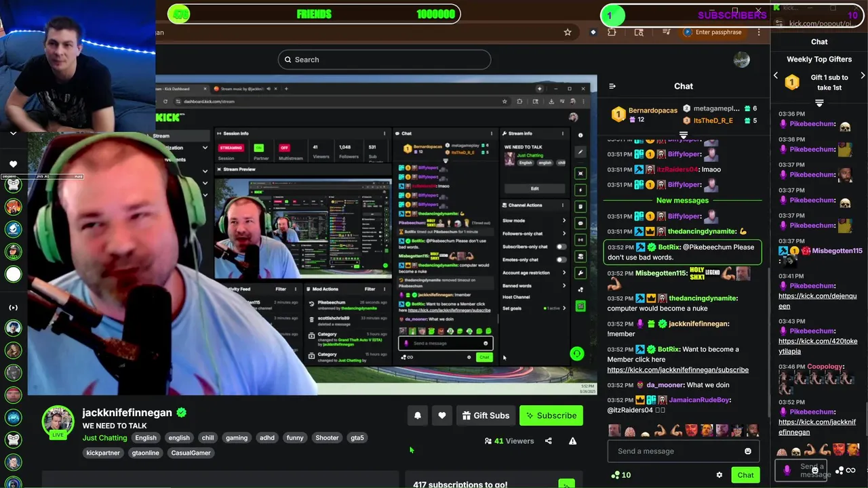Click the Enter passphrase button in browser toolbar

pyautogui.click(x=711, y=32)
